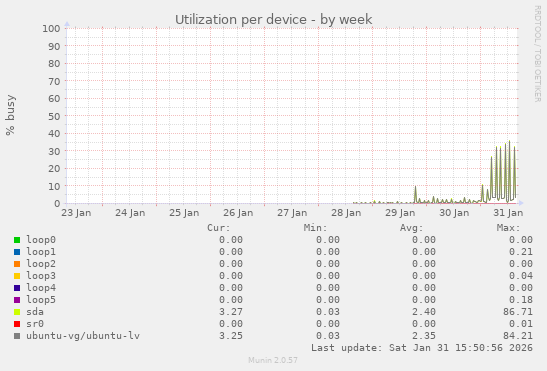Click the green loop0 legend swatch
The image size is (547, 371).
coord(17,240)
